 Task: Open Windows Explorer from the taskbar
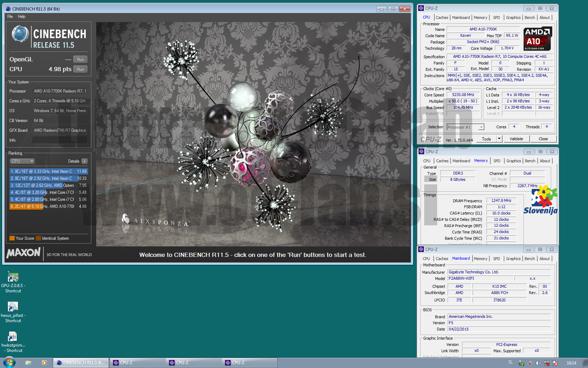coord(28,363)
